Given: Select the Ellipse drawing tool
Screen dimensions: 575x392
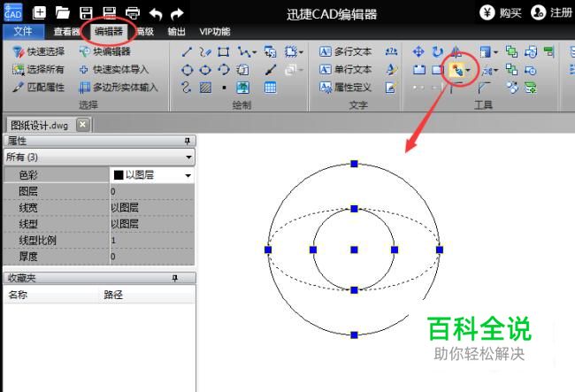Looking at the screenshot, I should click(205, 70).
